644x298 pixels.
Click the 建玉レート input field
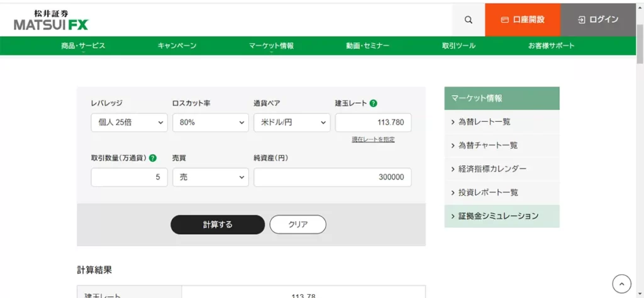tap(373, 123)
